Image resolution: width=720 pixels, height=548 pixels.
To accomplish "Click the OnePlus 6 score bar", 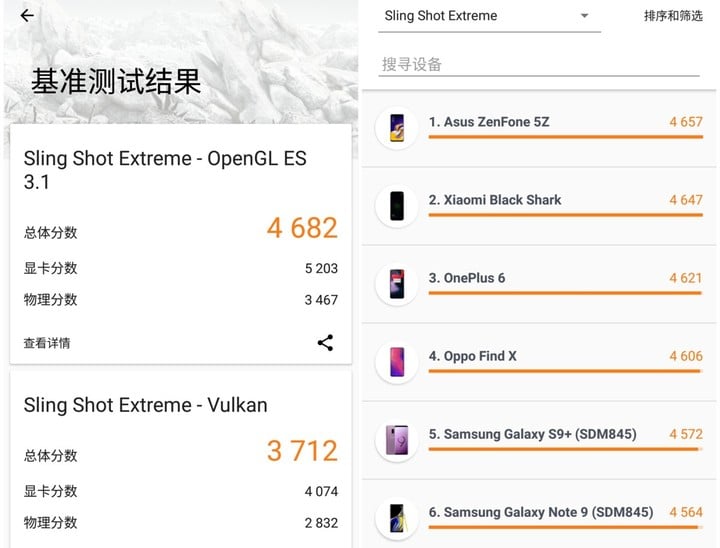I will 565,293.
